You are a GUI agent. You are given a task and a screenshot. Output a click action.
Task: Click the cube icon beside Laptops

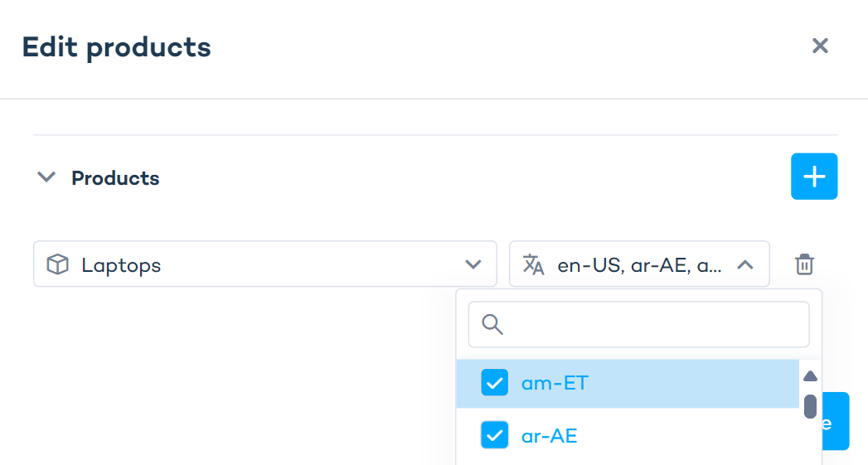[x=57, y=265]
